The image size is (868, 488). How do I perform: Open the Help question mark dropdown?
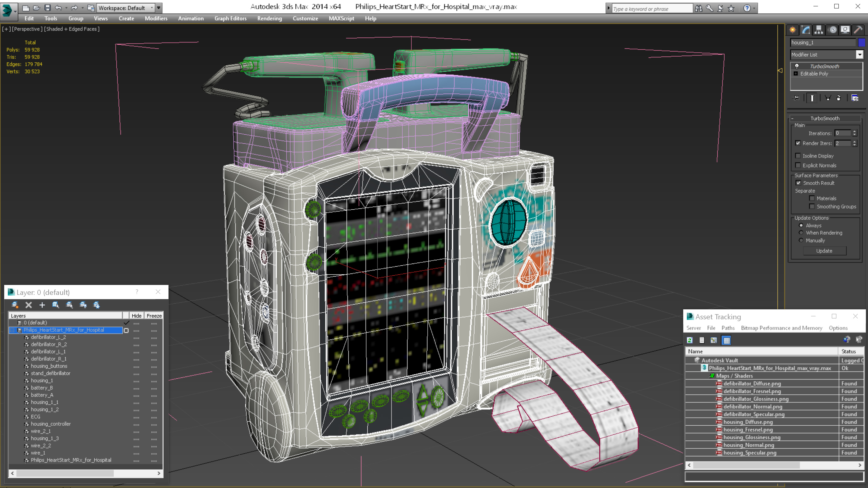[754, 8]
